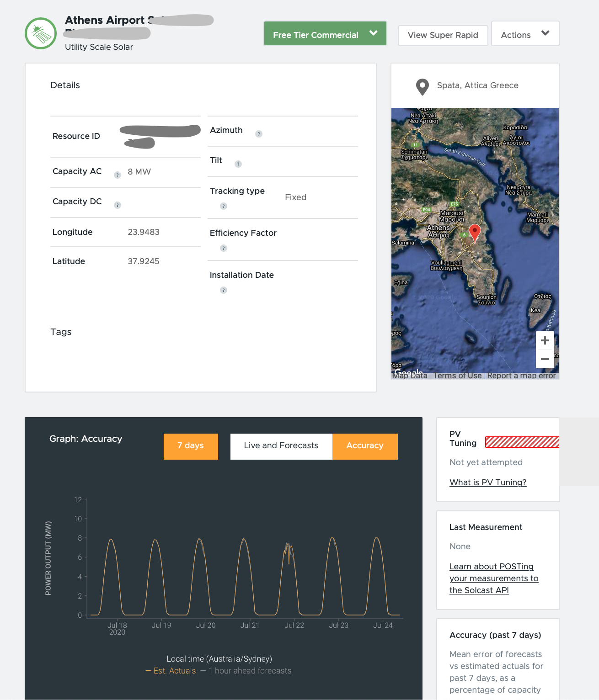Screen dimensions: 599x700
Task: Open Learn about POSTing measurements link
Action: tap(494, 578)
